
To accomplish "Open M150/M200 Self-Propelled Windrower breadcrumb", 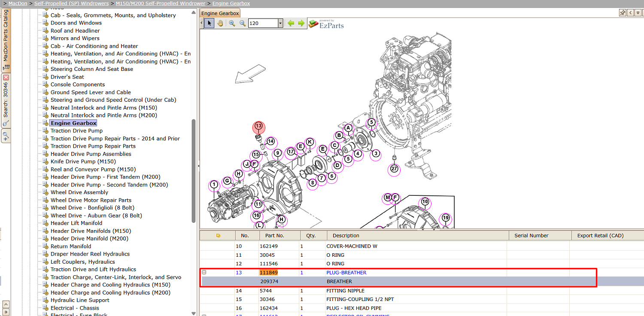I will click(161, 3).
